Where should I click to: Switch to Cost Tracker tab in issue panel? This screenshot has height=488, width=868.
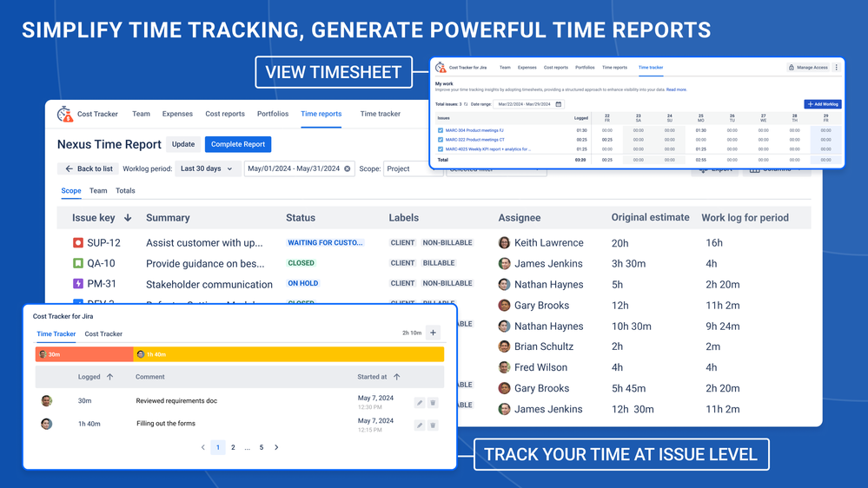(x=103, y=334)
